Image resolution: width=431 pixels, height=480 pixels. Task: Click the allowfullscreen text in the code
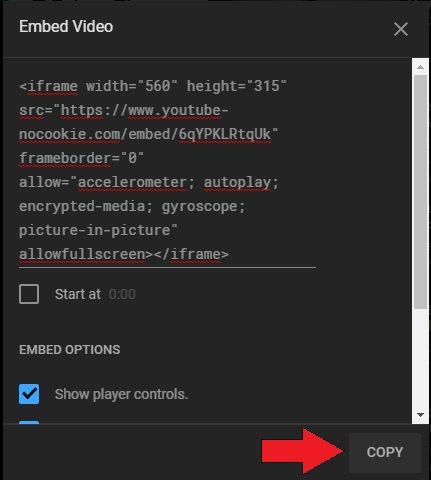click(x=82, y=254)
